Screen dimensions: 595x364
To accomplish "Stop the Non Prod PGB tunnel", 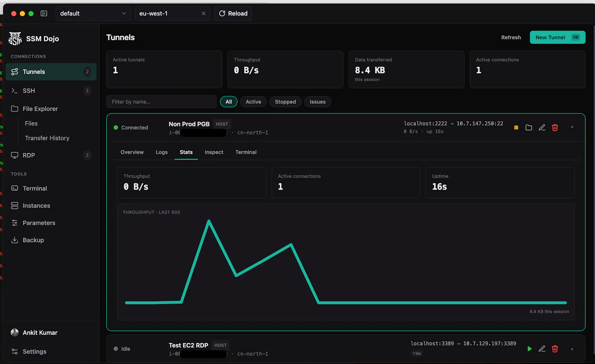I will pyautogui.click(x=516, y=128).
